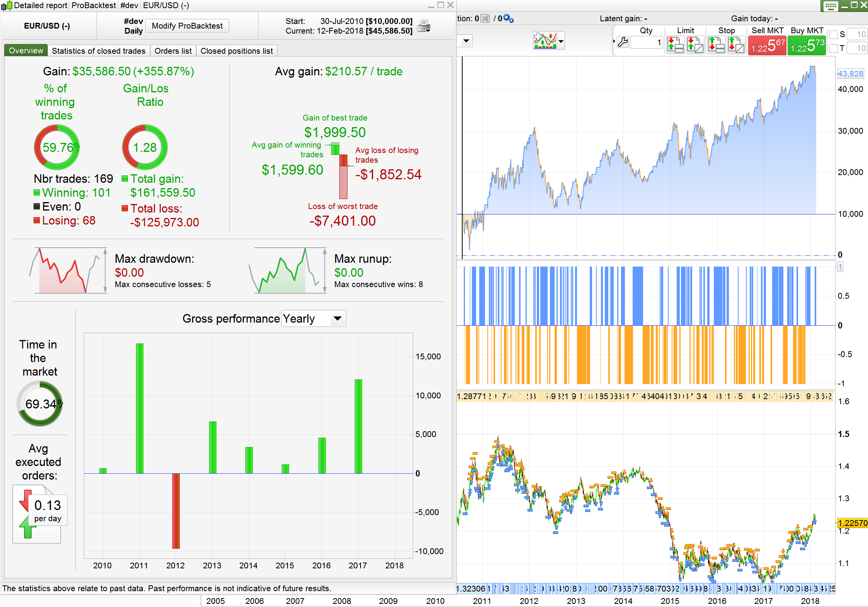Click the Latent gain label

tap(623, 18)
